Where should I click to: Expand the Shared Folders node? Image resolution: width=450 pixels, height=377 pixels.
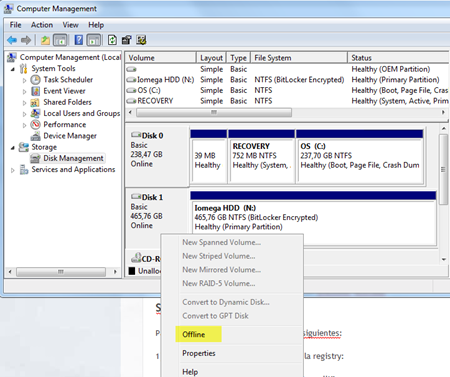tap(24, 103)
